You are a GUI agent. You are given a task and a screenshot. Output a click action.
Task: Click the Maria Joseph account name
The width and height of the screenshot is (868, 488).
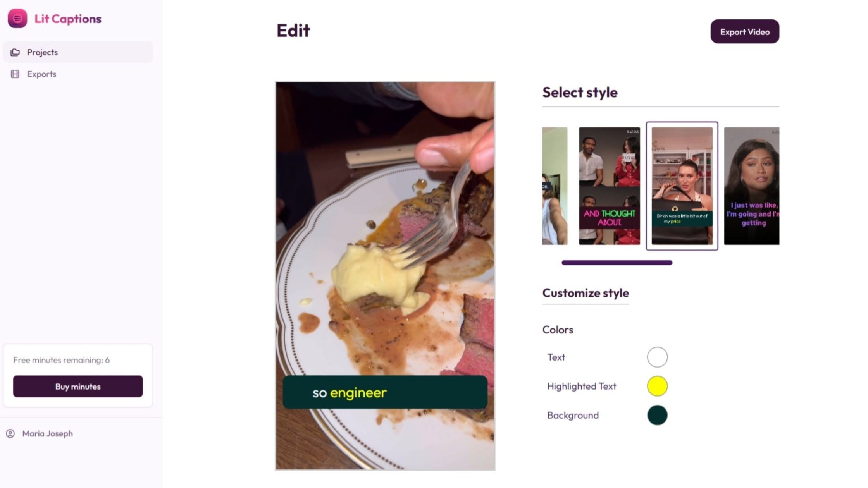coord(47,433)
